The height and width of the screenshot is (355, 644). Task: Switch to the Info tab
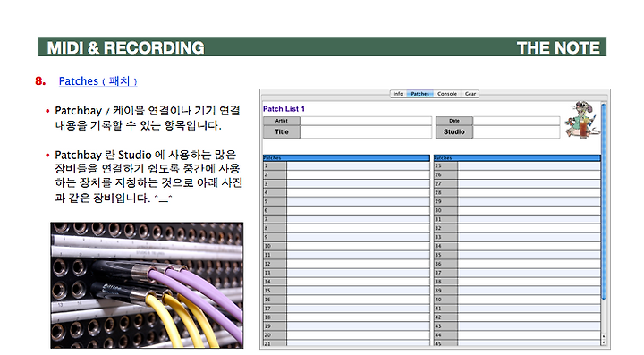pyautogui.click(x=398, y=94)
